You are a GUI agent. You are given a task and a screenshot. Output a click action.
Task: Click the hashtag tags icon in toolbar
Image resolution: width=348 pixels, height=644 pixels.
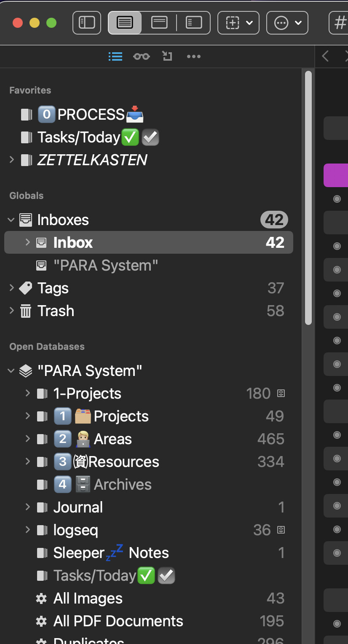point(340,23)
